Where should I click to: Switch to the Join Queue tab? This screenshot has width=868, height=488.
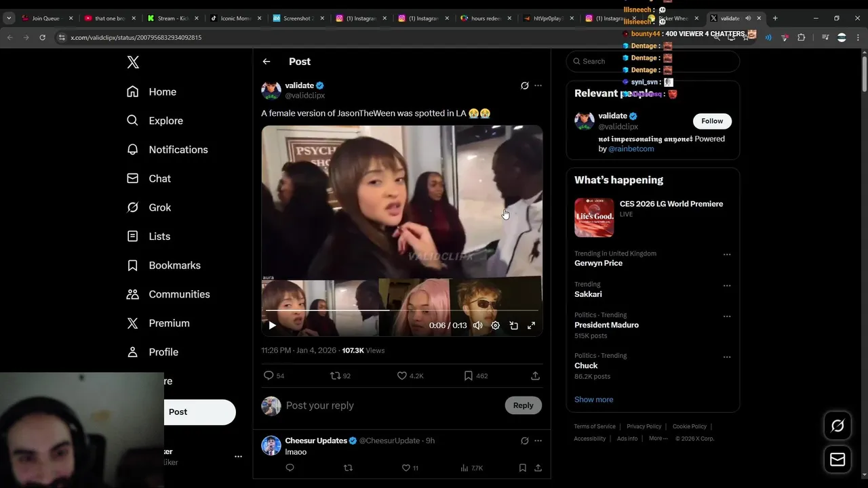coord(47,18)
